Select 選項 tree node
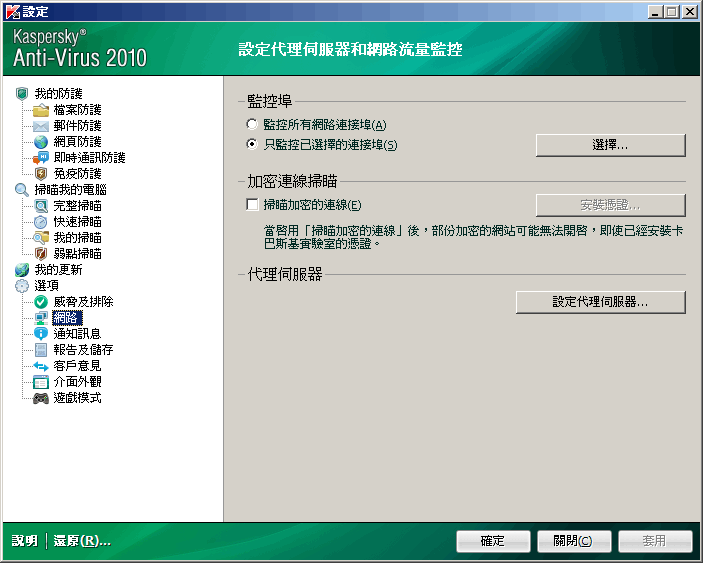Image resolution: width=703 pixels, height=563 pixels. (46, 286)
